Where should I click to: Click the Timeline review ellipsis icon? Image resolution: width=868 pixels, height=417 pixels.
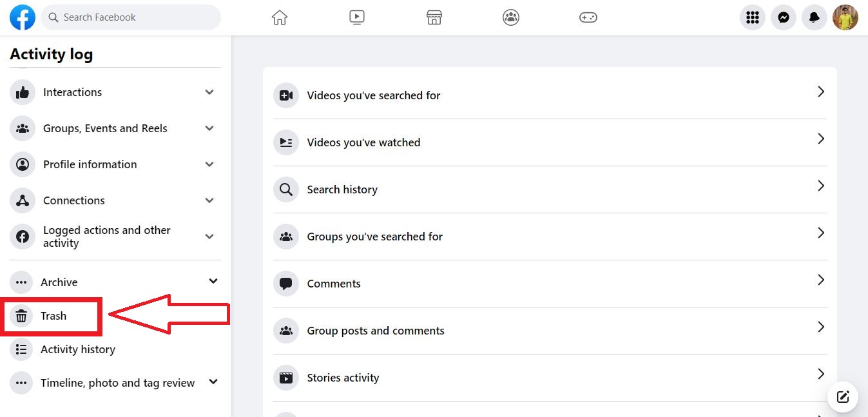[21, 383]
